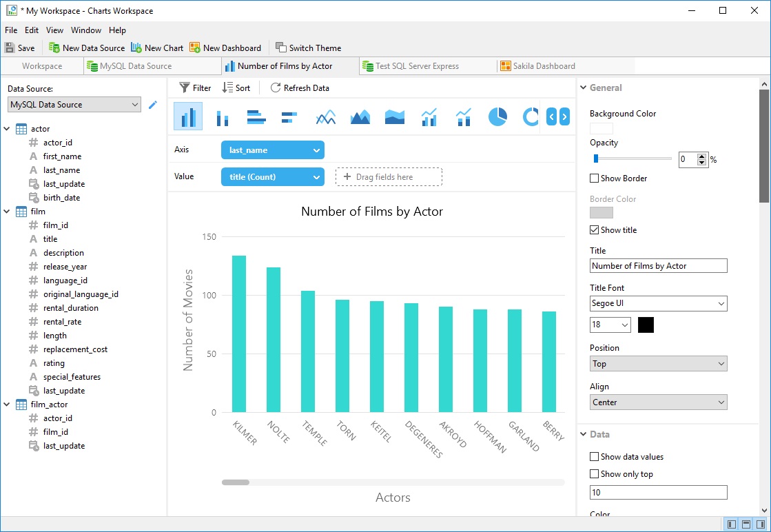Toggle the bottom panel layout icon in status bar
This screenshot has width=771, height=532.
746,524
